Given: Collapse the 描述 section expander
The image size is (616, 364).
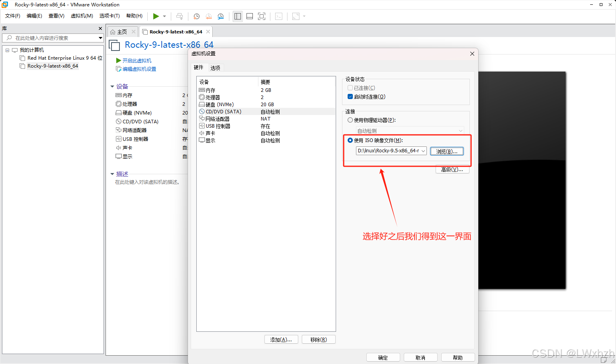Looking at the screenshot, I should click(112, 174).
